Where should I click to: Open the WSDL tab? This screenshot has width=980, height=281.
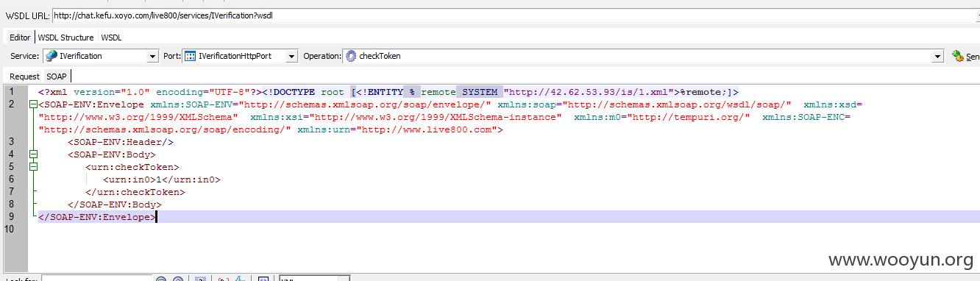tap(111, 38)
